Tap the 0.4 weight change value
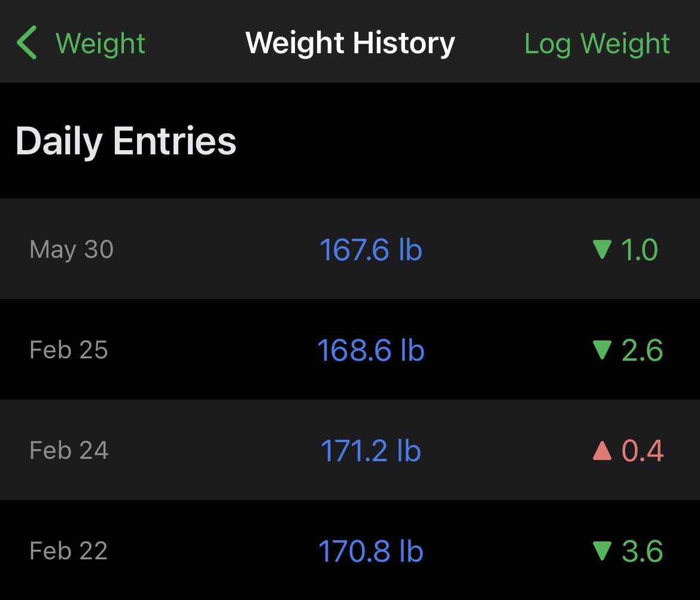Screen dimensions: 700x600 [x=643, y=450]
